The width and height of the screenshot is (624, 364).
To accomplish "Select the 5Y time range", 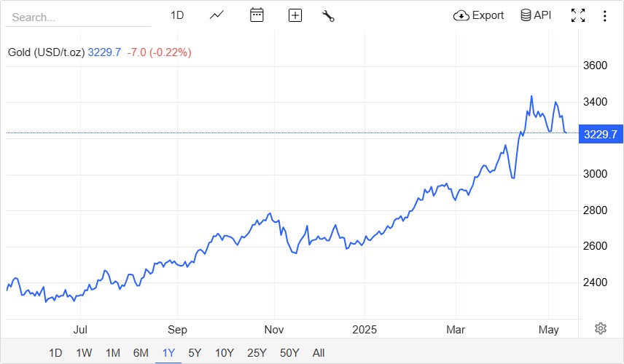I will tap(195, 353).
